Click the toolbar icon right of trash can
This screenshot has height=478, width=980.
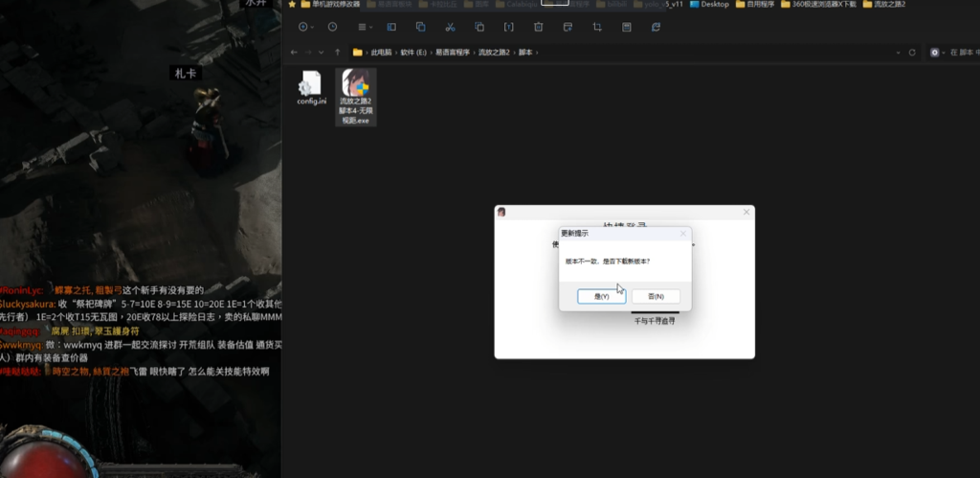pyautogui.click(x=568, y=27)
